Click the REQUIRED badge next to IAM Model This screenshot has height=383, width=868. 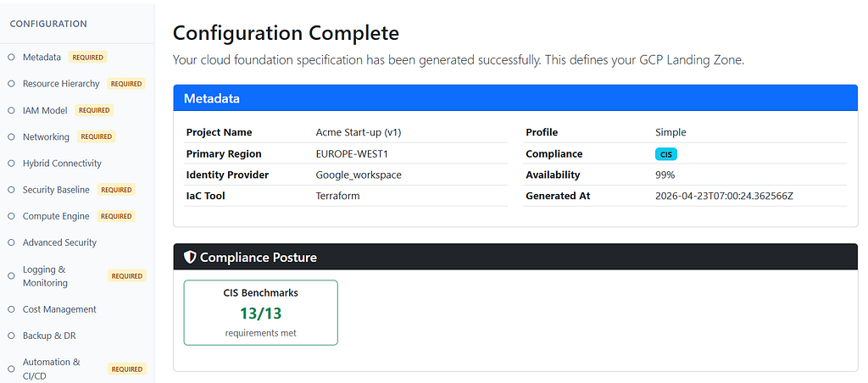click(94, 110)
